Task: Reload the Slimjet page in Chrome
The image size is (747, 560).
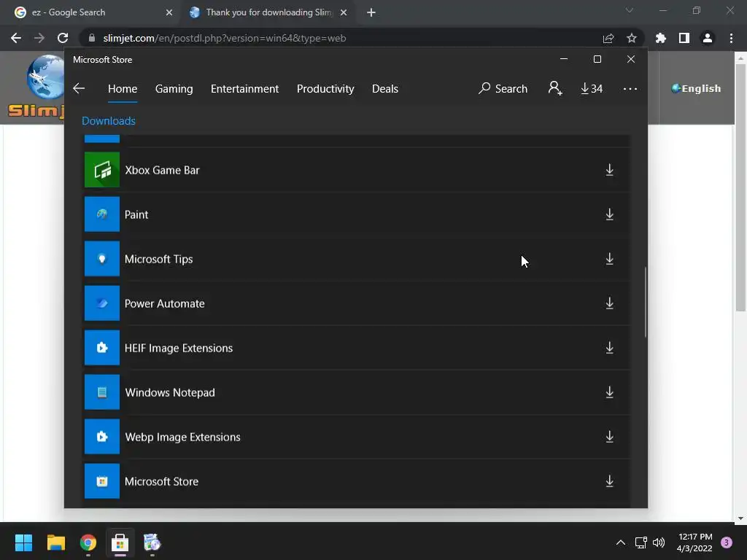Action: tap(63, 38)
